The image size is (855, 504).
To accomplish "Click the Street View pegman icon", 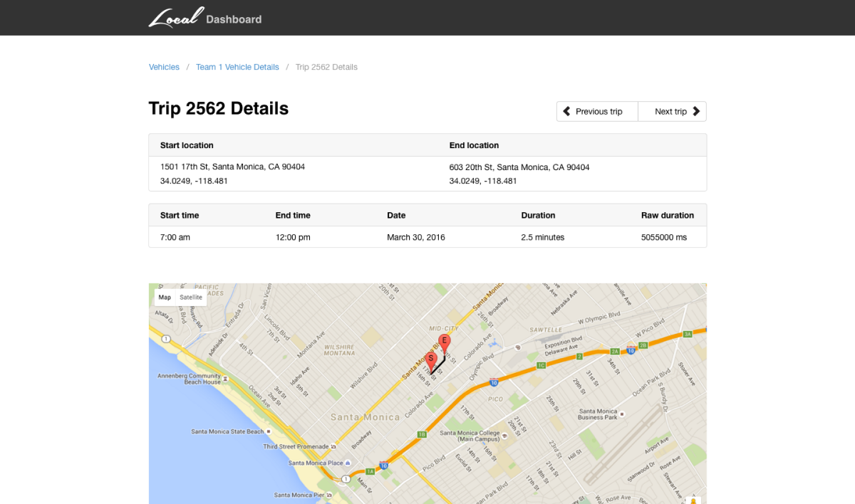I will [693, 500].
